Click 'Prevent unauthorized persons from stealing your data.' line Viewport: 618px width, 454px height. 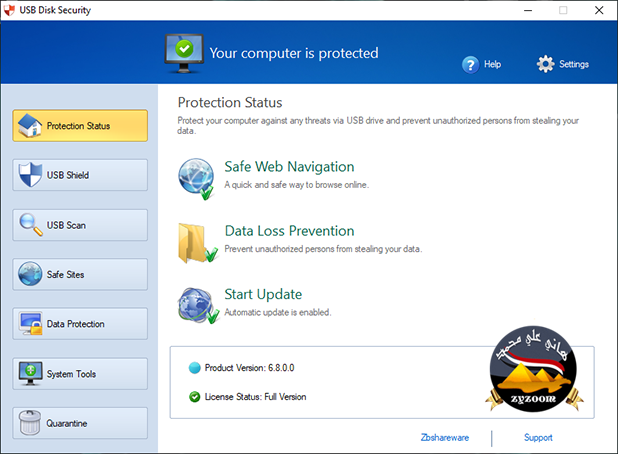[x=323, y=249]
